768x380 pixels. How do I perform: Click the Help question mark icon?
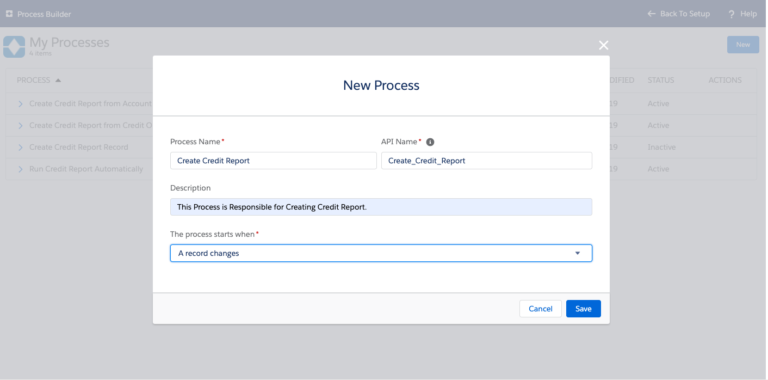tap(732, 14)
